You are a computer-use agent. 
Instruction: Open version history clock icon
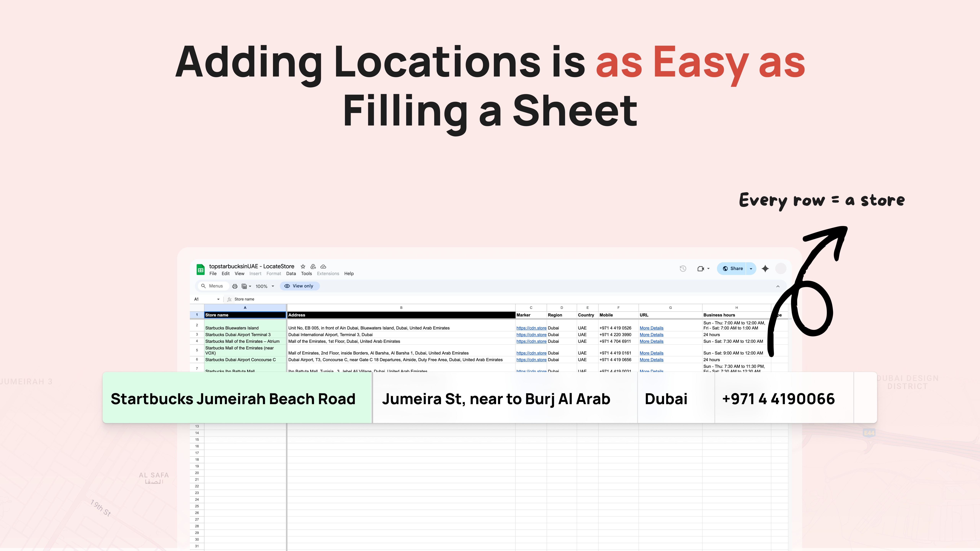coord(683,268)
